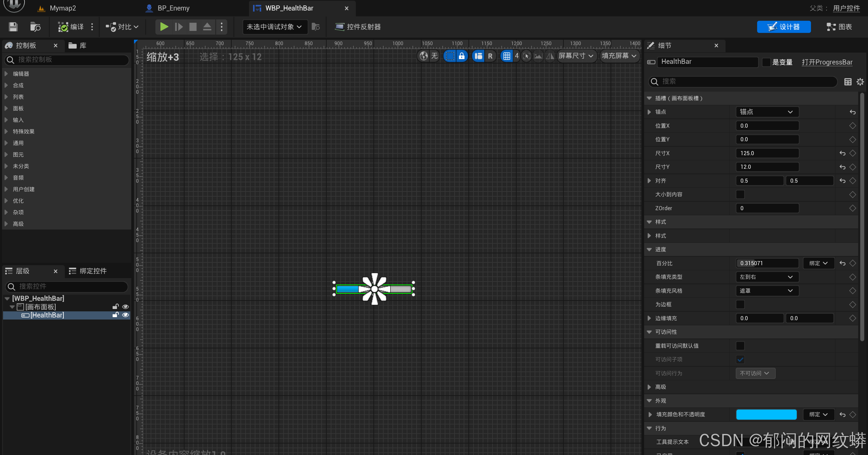The height and width of the screenshot is (455, 868).
Task: Hide the HealthBar widget via eye icon
Action: point(125,315)
